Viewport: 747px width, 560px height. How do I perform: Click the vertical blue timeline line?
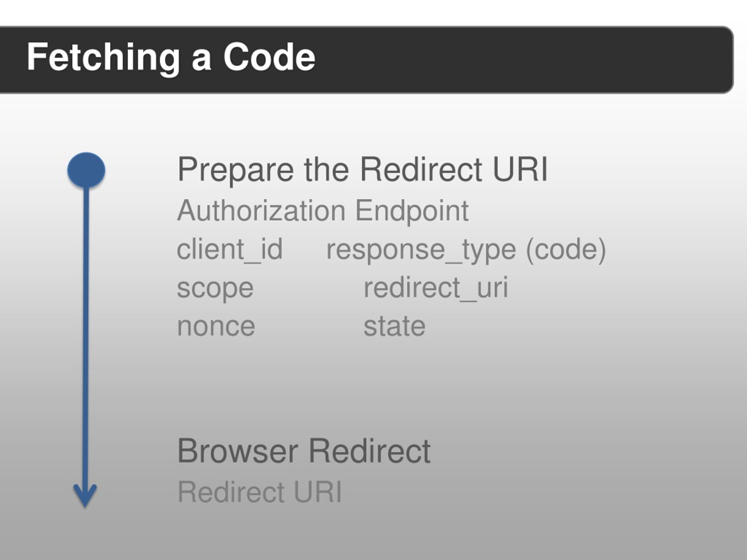[x=86, y=337]
